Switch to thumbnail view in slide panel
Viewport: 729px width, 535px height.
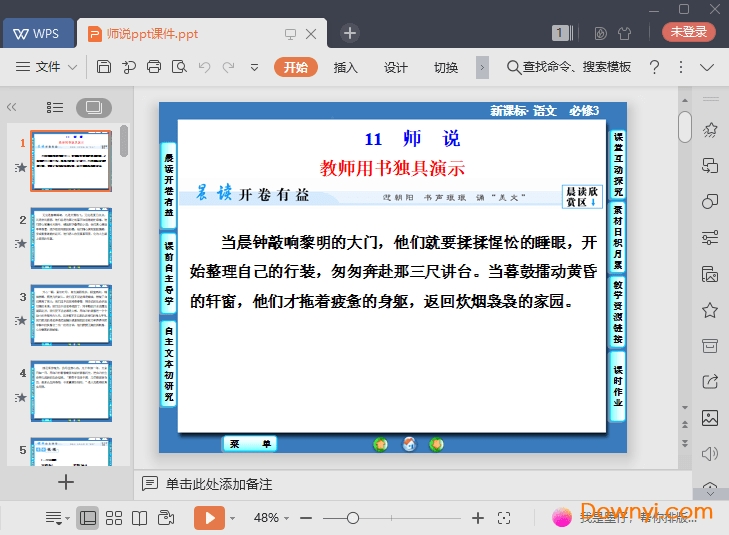94,108
